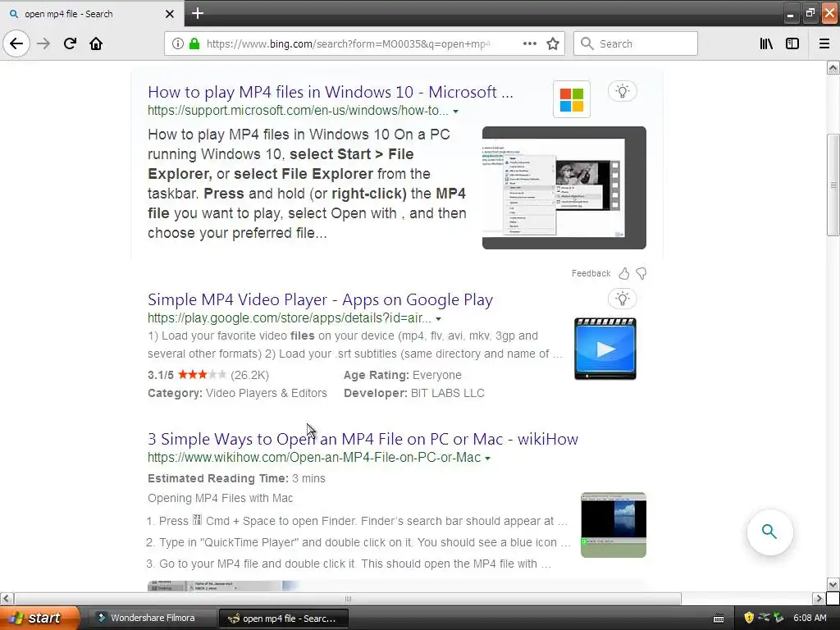This screenshot has height=630, width=840.
Task: Click the horizontal scrollbar right arrow
Action: coord(819,598)
